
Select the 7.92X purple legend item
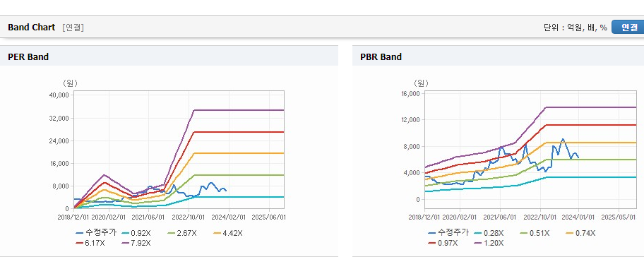pos(136,243)
